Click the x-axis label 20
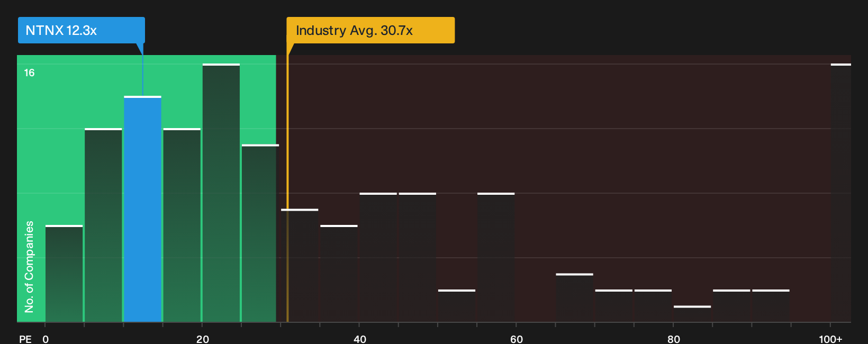 click(x=203, y=339)
